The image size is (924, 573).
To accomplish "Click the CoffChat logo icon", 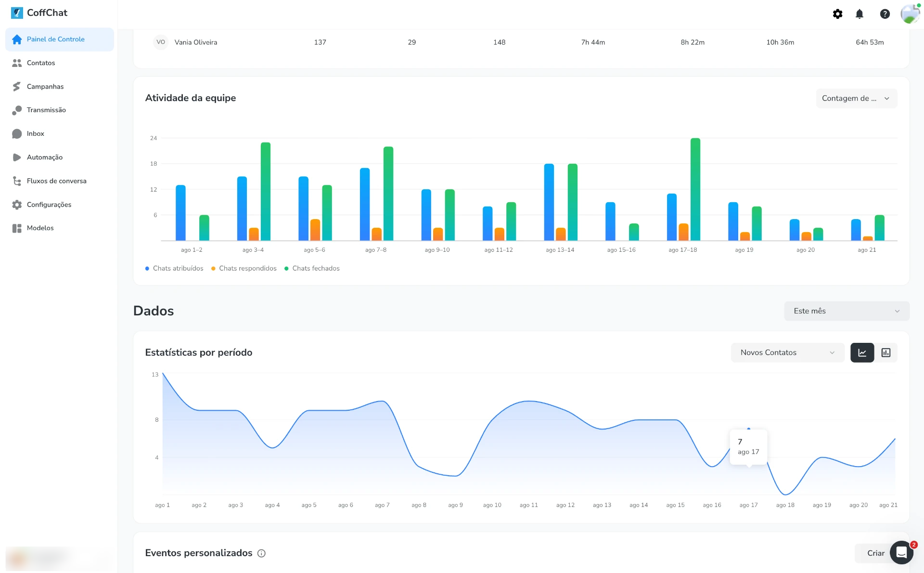I will (17, 13).
